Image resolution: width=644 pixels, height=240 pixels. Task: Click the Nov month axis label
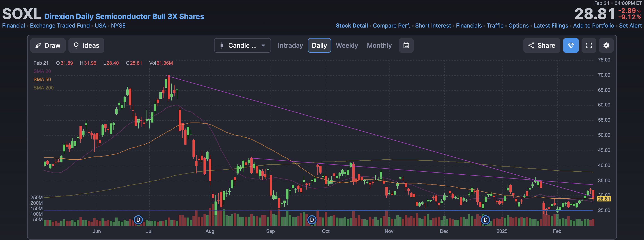click(x=389, y=231)
